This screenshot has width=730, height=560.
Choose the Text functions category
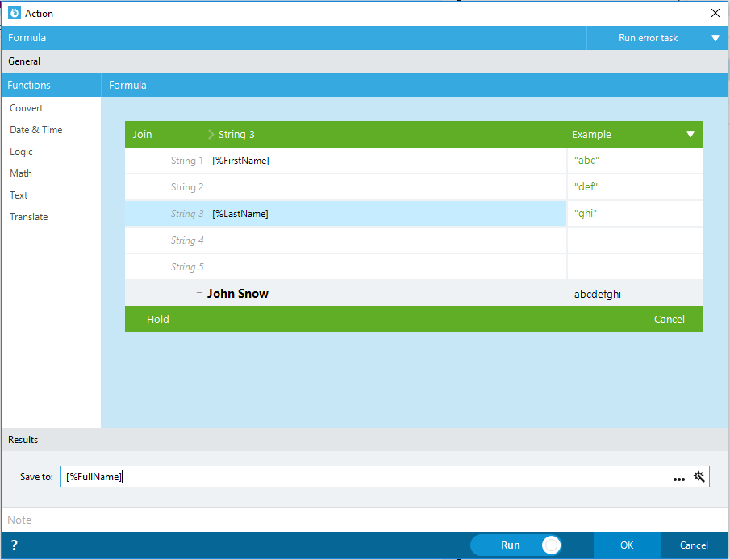pyautogui.click(x=19, y=195)
